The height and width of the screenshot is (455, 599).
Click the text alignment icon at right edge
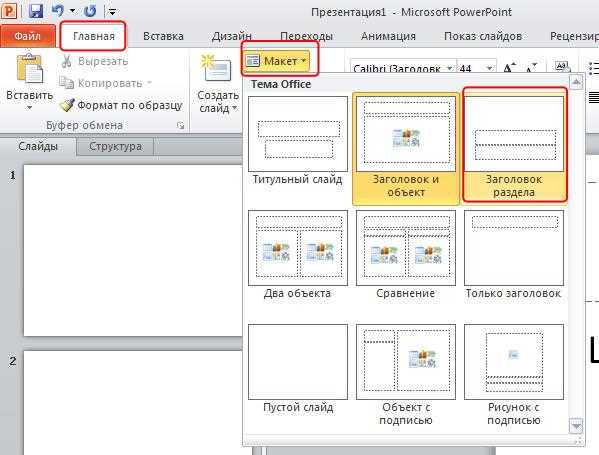click(594, 97)
